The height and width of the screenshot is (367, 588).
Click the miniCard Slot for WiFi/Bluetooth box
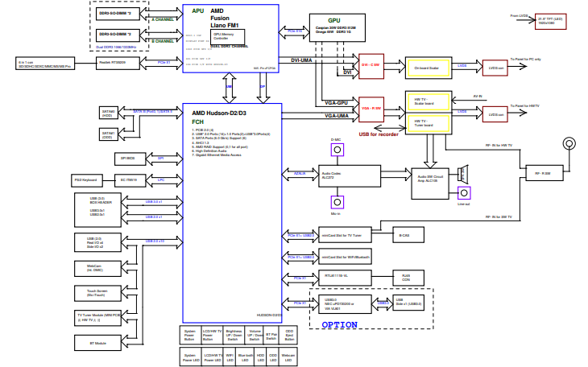pos(345,257)
